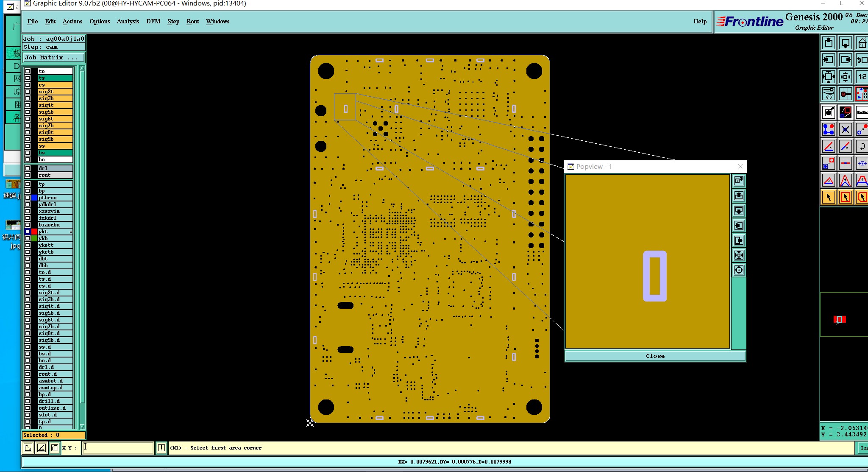
Task: Click blue color swatch beside pthrou layer
Action: tap(34, 198)
